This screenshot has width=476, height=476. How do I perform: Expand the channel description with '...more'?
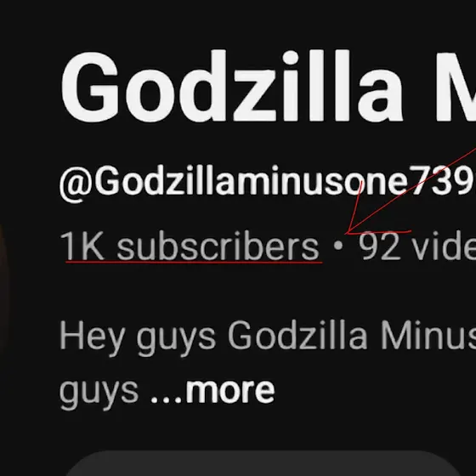212,391
